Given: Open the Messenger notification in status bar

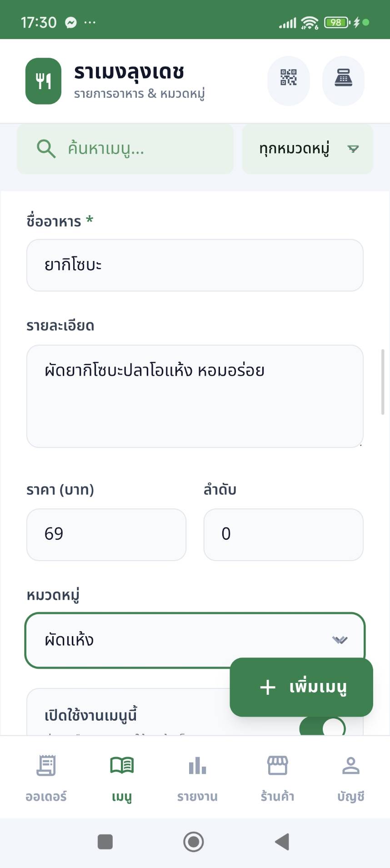Looking at the screenshot, I should point(71,22).
